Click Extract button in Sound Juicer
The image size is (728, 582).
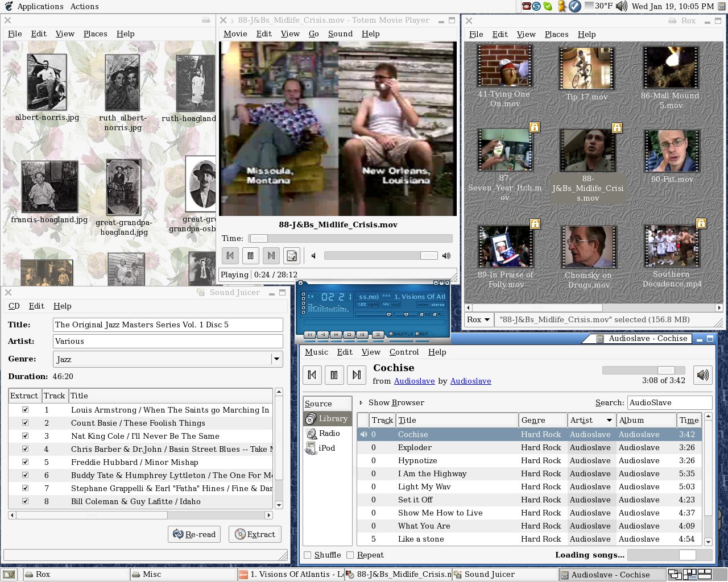[x=255, y=534]
